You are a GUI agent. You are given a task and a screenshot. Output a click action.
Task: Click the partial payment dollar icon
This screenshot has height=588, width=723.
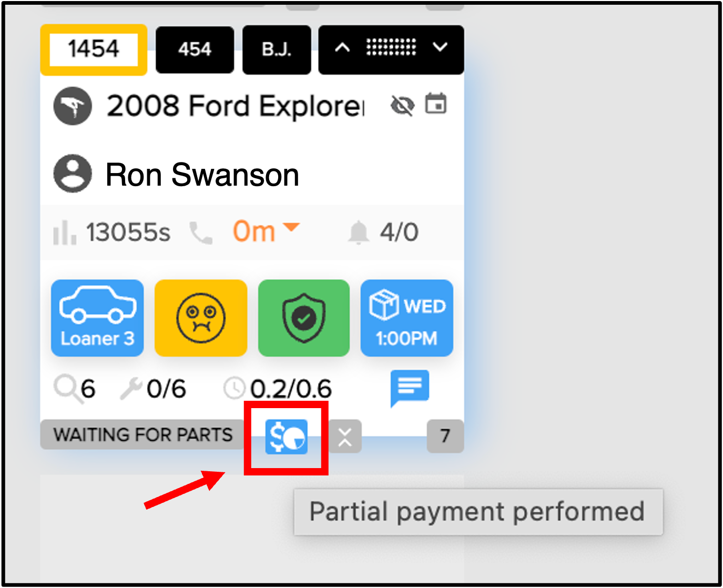click(286, 437)
